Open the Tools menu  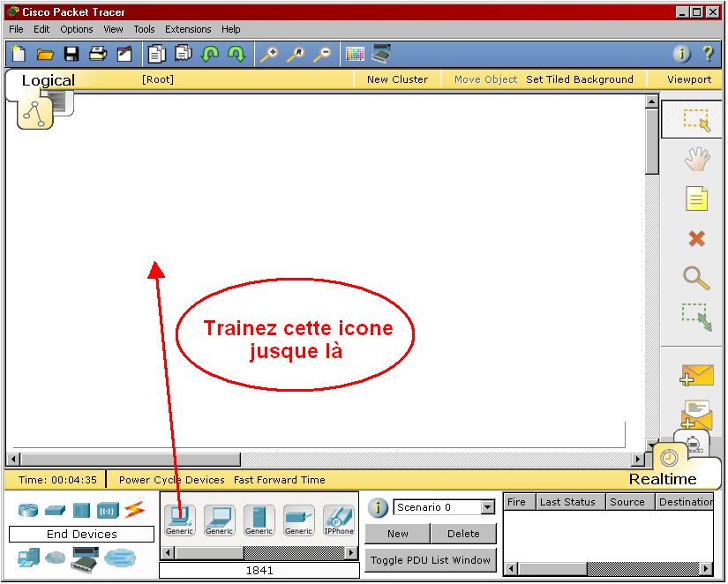click(x=144, y=29)
